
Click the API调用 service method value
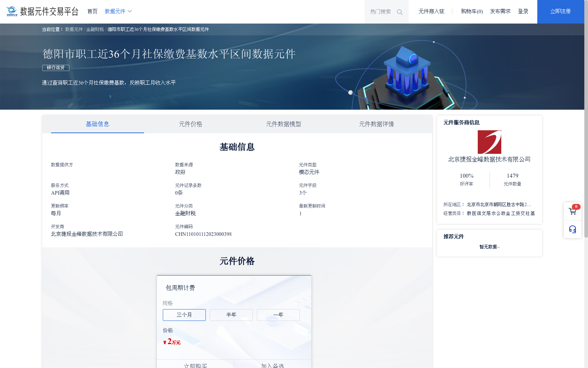[x=60, y=193]
